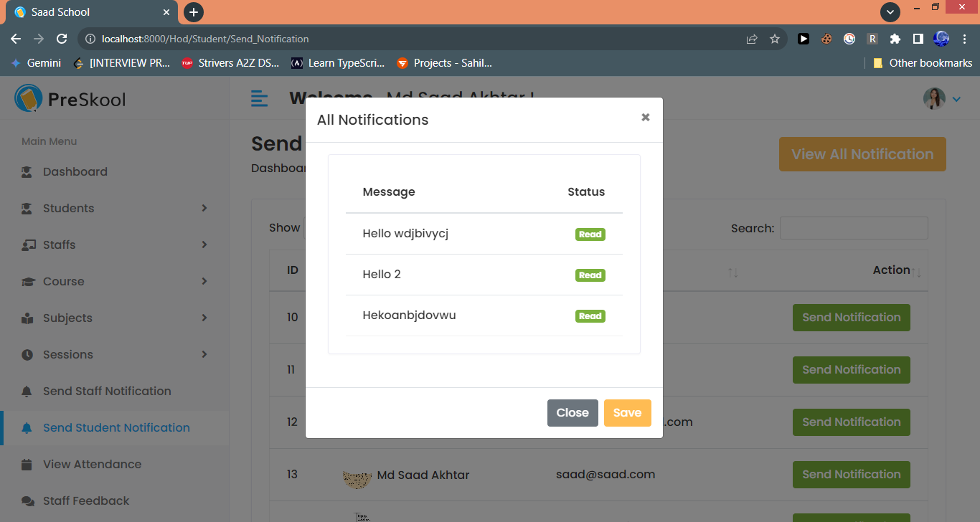The height and width of the screenshot is (522, 980).
Task: Sort table by ID column header
Action: [293, 270]
